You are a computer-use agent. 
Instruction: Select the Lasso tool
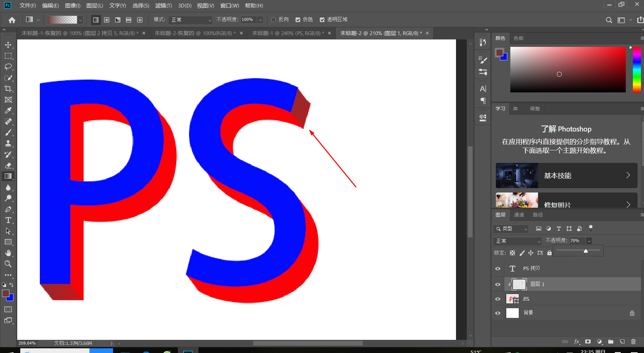click(8, 67)
